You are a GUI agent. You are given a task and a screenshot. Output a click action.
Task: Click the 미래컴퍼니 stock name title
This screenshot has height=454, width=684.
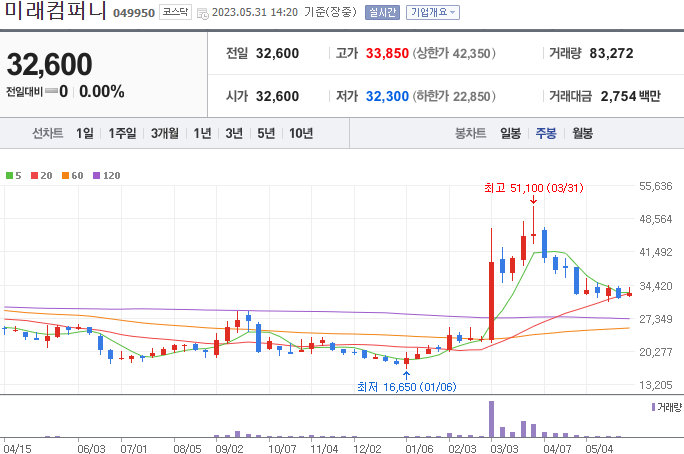[x=55, y=10]
